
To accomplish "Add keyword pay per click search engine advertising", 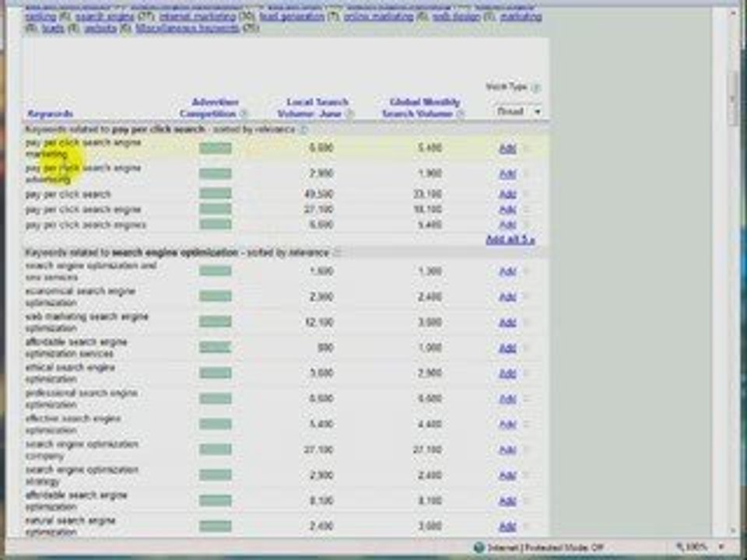I will point(507,173).
